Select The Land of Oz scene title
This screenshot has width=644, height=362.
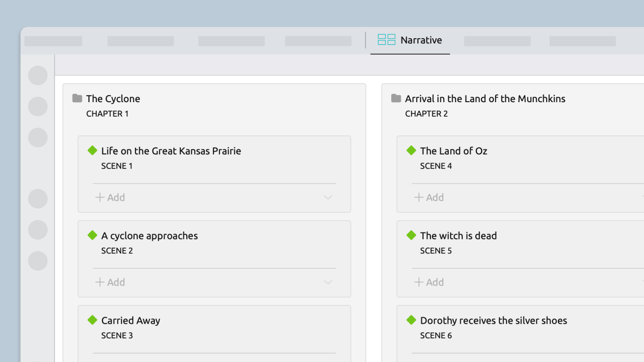pyautogui.click(x=454, y=151)
